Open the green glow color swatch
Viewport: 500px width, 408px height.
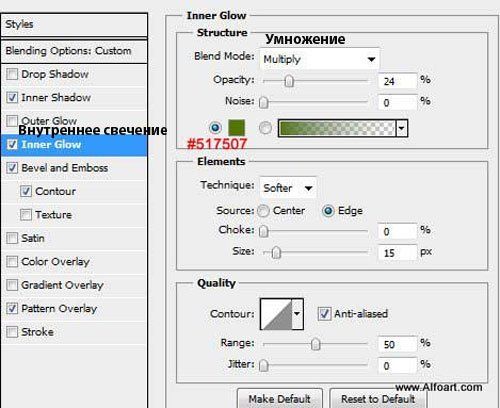pos(236,128)
